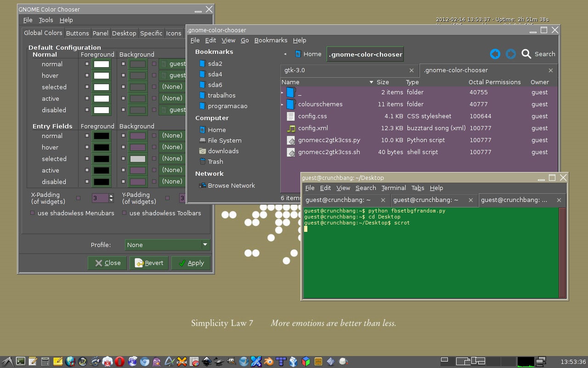This screenshot has width=588, height=368.
Task: Pick Entry Fields selected background gray swatch
Action: click(x=138, y=159)
